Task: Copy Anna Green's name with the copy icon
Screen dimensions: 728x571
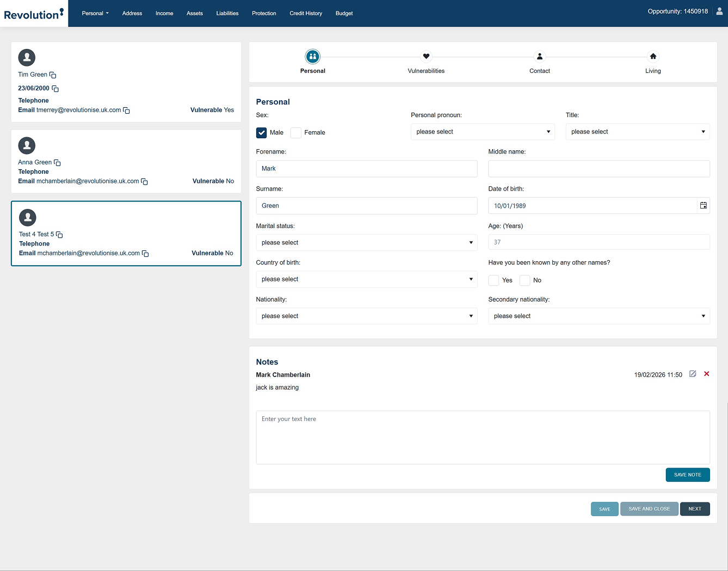Action: pos(57,162)
